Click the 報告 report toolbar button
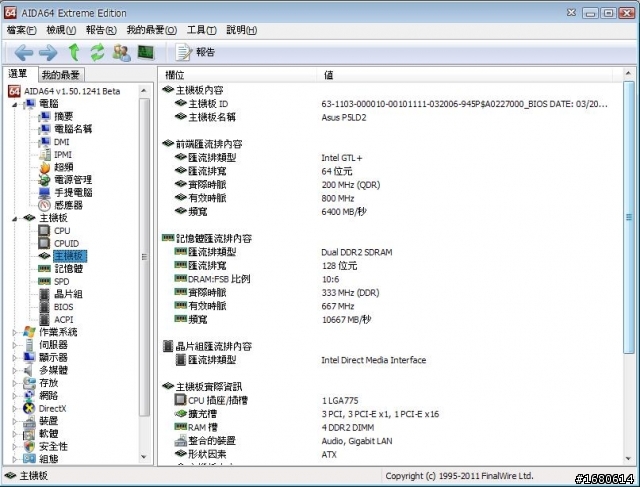This screenshot has width=640, height=487. pyautogui.click(x=195, y=52)
